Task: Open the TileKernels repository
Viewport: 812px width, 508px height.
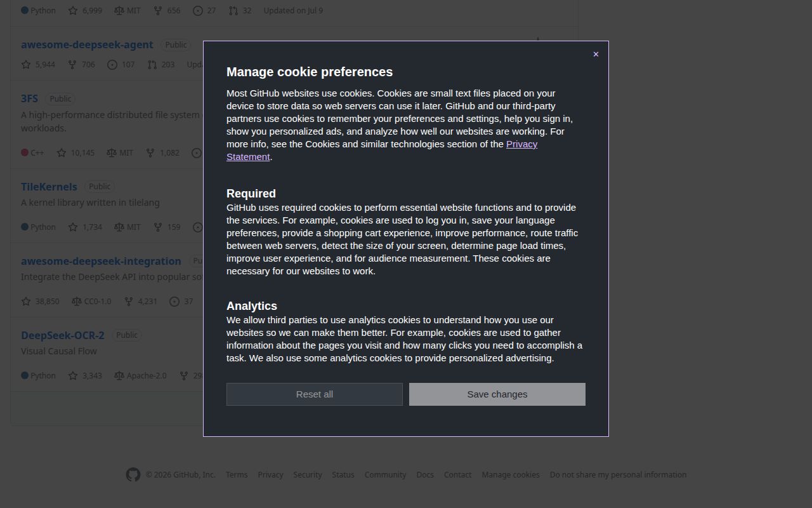Action: [x=49, y=187]
